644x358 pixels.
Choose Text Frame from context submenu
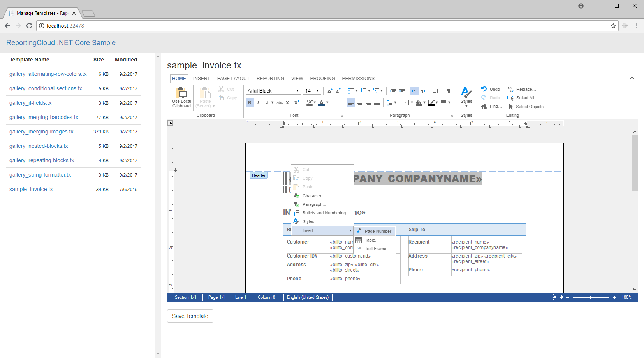point(374,249)
